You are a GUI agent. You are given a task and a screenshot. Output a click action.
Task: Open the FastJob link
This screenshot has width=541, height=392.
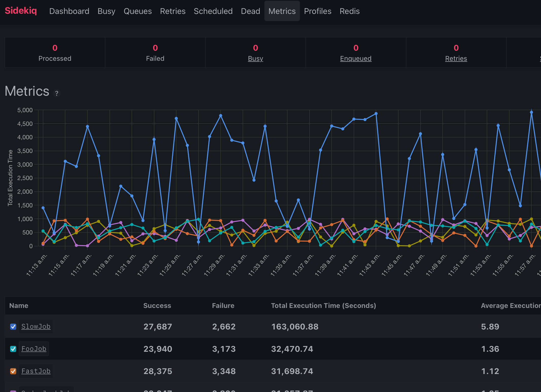36,371
